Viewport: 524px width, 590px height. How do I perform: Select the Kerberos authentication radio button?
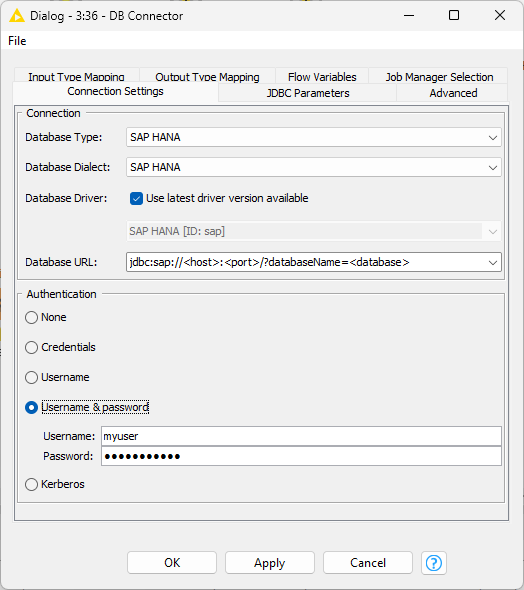[32, 484]
